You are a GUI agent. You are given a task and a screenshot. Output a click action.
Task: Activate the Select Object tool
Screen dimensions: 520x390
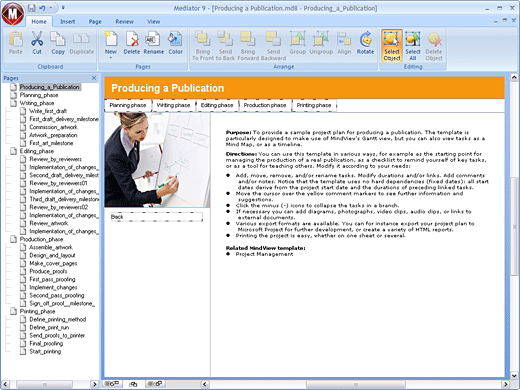click(x=392, y=45)
